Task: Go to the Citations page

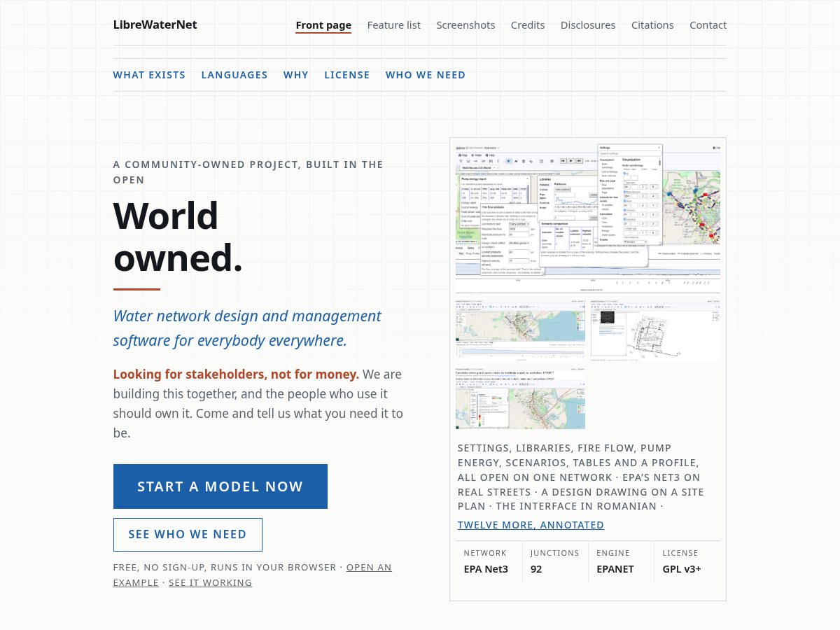Action: tap(652, 25)
